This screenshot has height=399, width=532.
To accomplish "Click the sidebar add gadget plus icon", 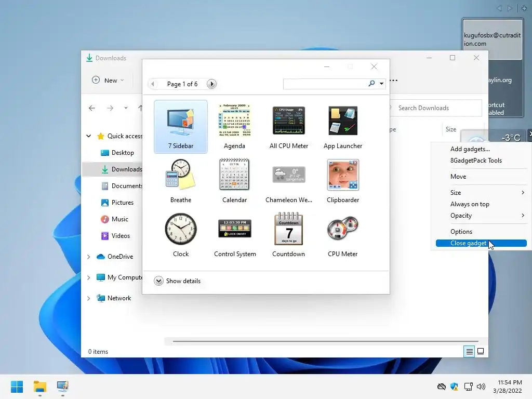I will tap(524, 8).
